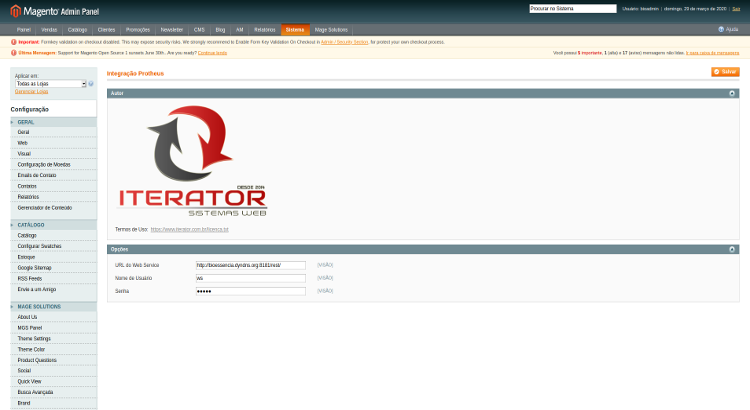Open the Promoções menu
The width and height of the screenshot is (750, 410).
tap(138, 30)
